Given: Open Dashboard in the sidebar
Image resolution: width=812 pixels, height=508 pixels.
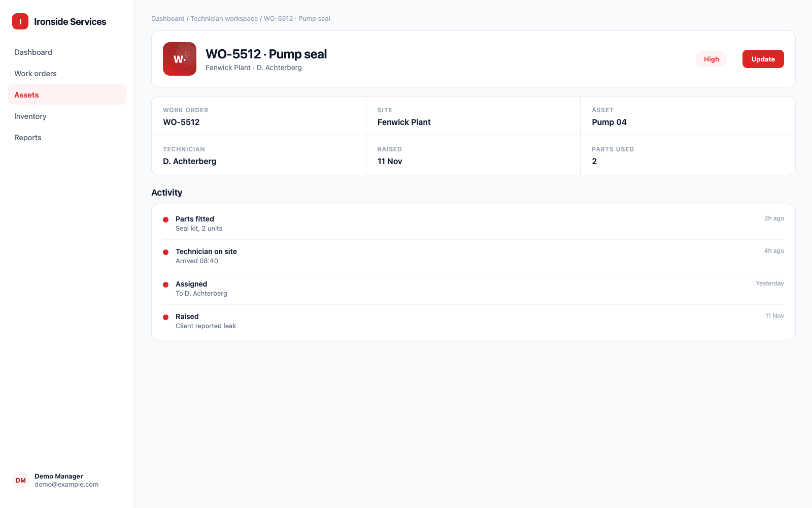Looking at the screenshot, I should [67, 52].
